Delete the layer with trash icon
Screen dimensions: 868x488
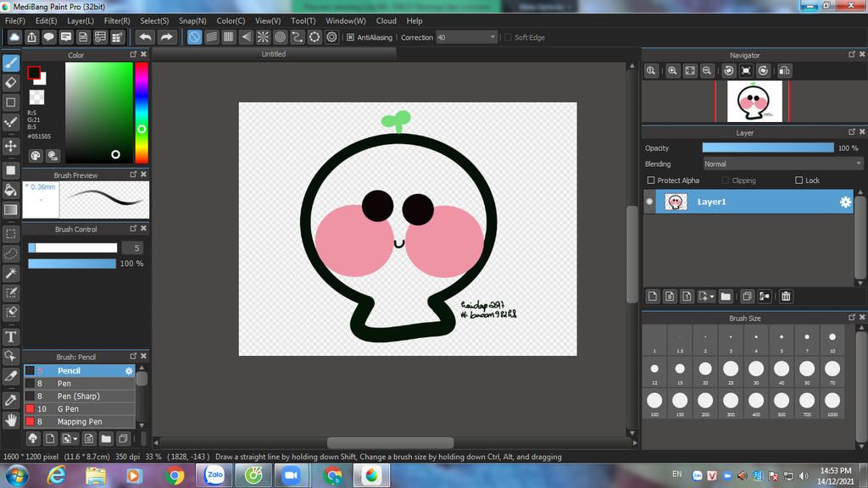tap(786, 297)
